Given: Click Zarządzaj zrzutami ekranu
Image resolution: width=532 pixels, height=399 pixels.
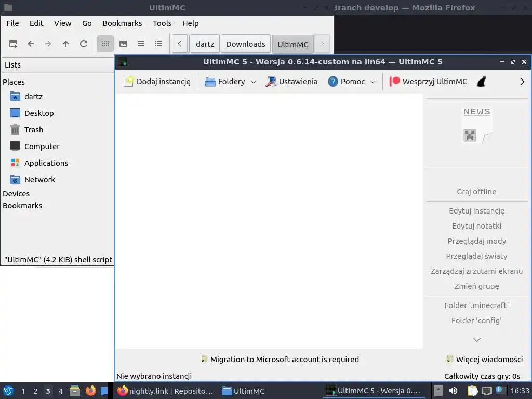Looking at the screenshot, I should 476,271.
